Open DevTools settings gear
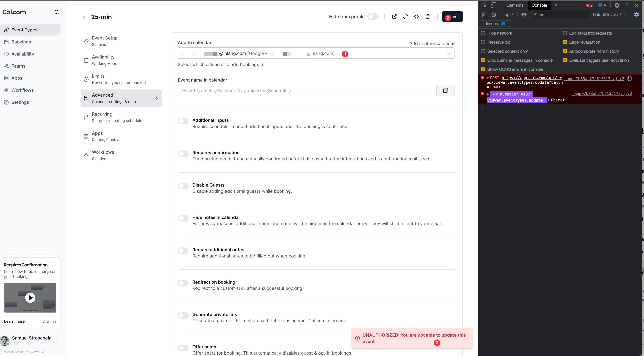 tap(617, 5)
